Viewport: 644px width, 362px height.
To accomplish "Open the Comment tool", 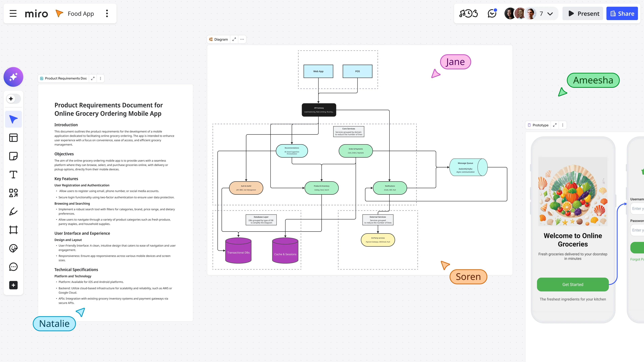I will pyautogui.click(x=13, y=267).
